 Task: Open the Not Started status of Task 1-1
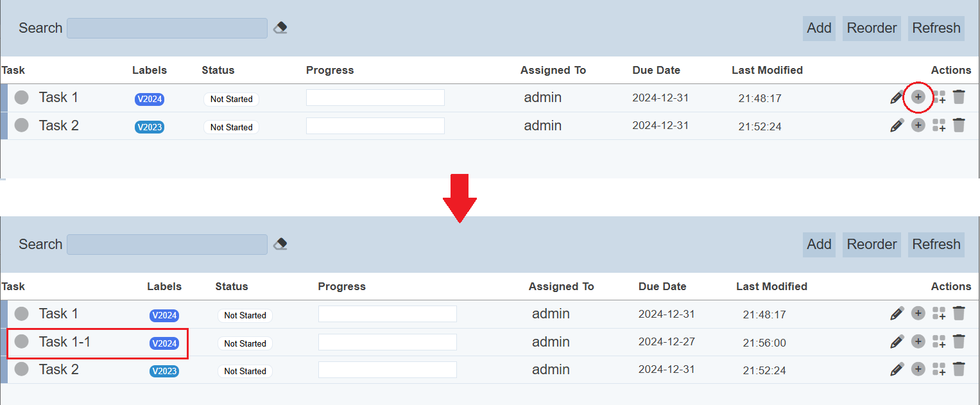click(x=245, y=343)
